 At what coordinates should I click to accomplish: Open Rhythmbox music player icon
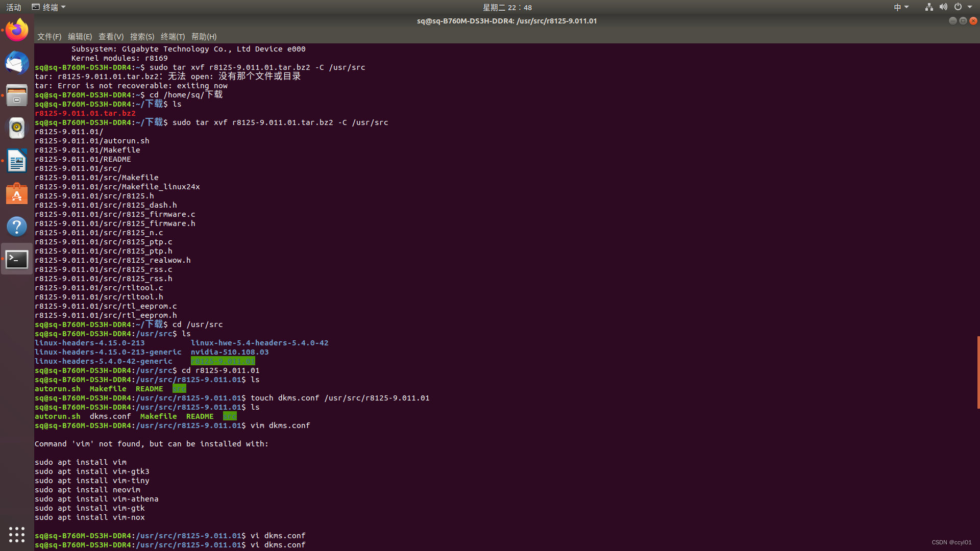[x=17, y=128]
